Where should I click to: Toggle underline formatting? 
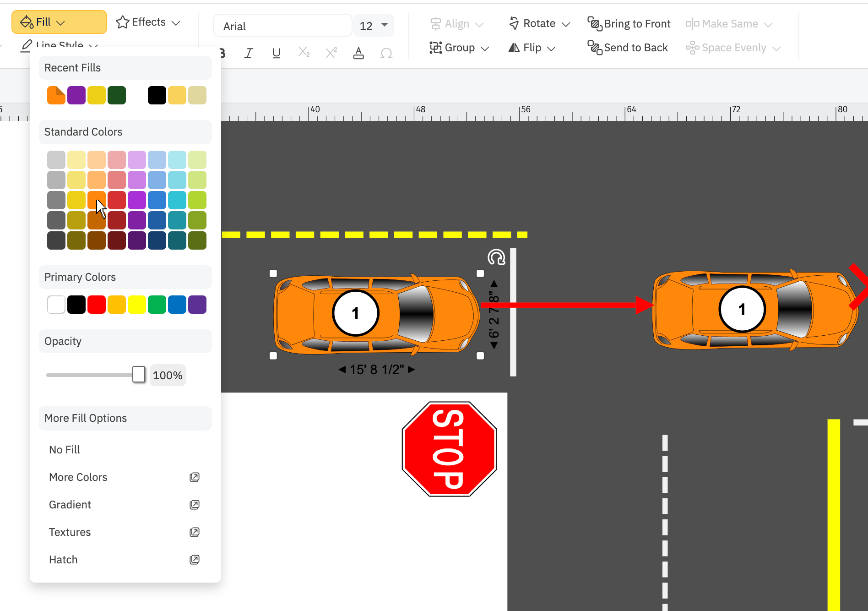click(276, 53)
